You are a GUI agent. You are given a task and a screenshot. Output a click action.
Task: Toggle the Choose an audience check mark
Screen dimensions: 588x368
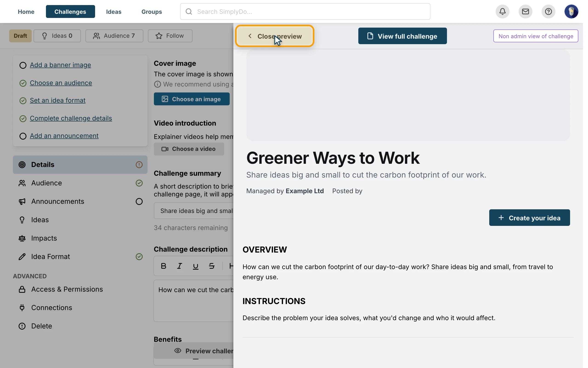23,83
